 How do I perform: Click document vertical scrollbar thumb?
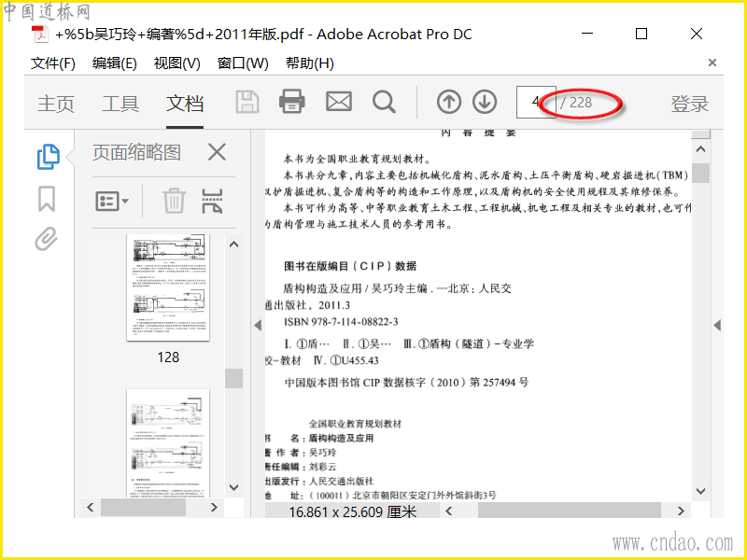[701, 174]
